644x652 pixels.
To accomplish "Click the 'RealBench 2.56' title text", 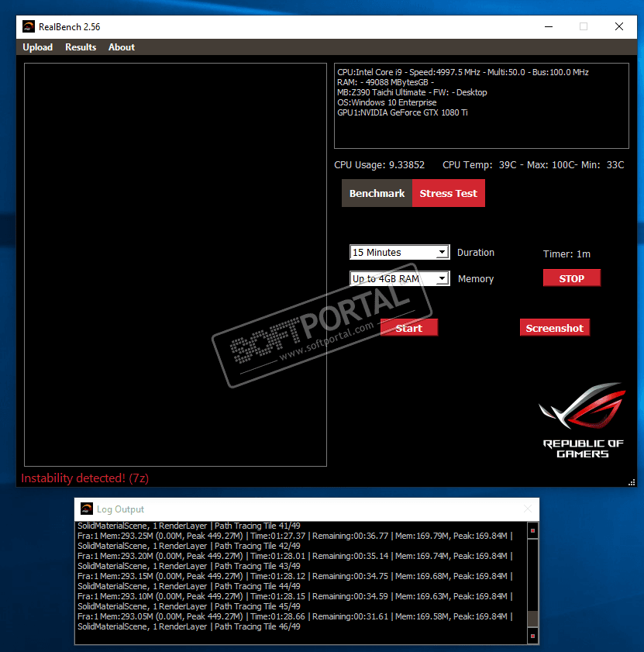I will [70, 27].
